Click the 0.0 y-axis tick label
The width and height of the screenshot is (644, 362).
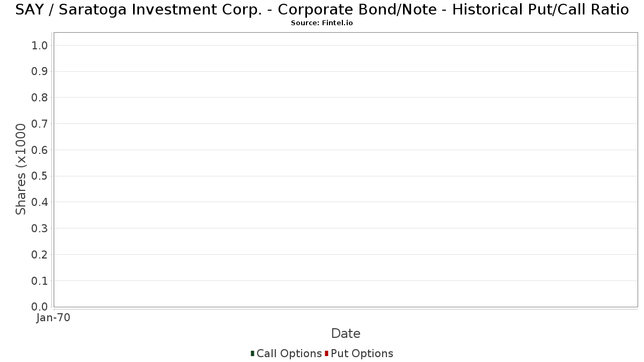click(x=40, y=307)
